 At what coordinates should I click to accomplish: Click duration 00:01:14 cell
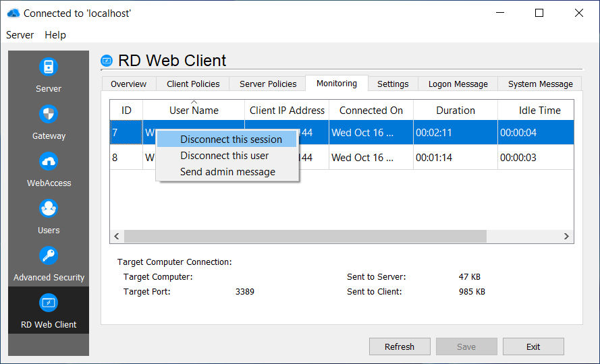(456, 157)
